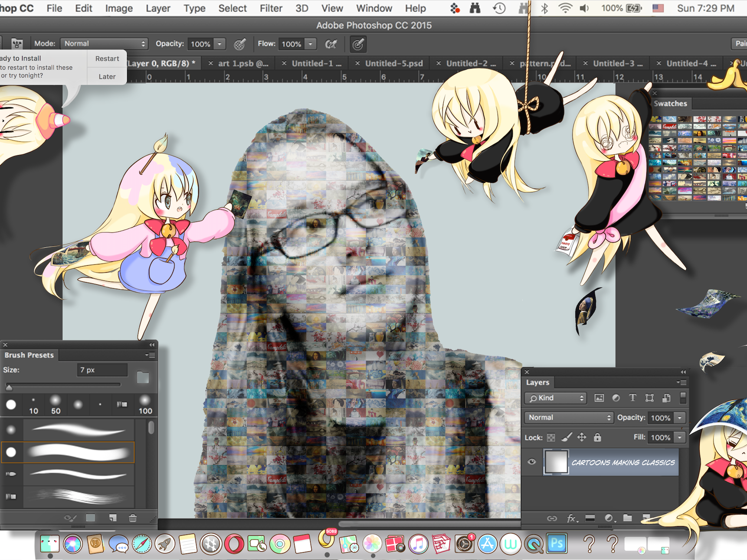
Task: Expand the Flow slider arrow in options bar
Action: tap(311, 44)
